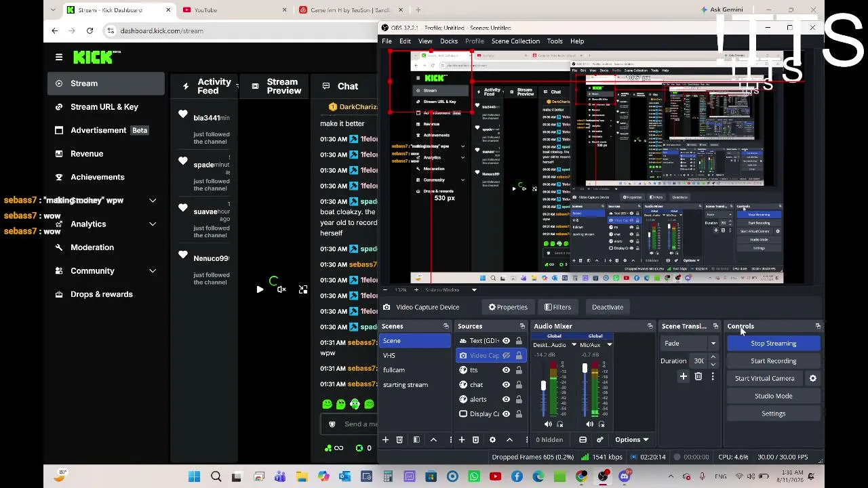Viewport: 868px width, 488px height.
Task: Open scene filters icon in Scenes dock
Action: pos(416,440)
